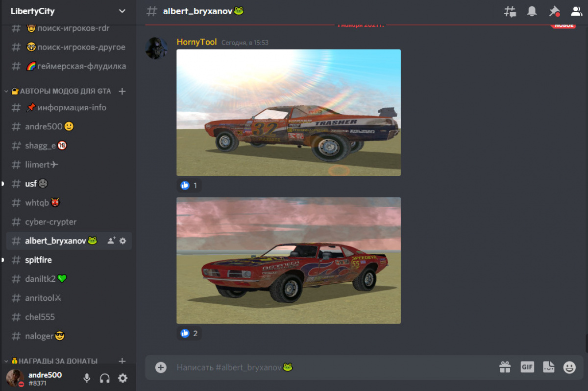Toggle the member list
The image size is (588, 391).
tap(576, 11)
